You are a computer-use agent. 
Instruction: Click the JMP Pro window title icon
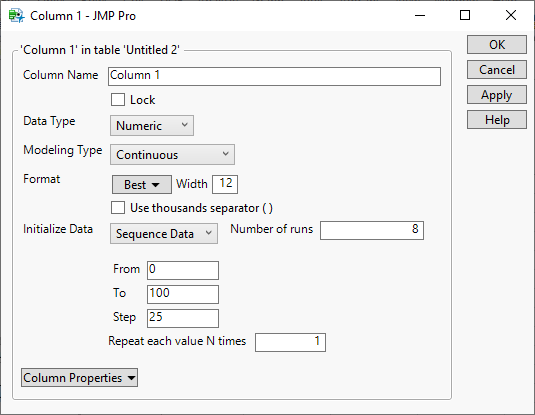pos(16,16)
